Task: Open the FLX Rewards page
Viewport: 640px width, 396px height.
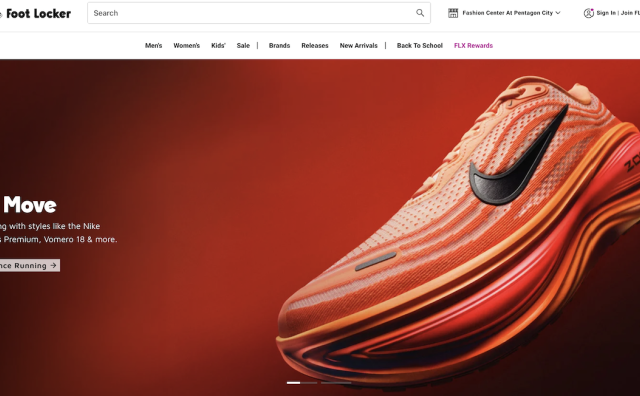Action: [473, 46]
